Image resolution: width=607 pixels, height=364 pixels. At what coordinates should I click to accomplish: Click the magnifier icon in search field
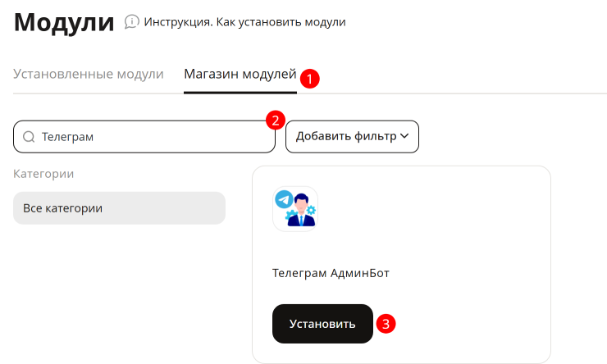coord(29,137)
